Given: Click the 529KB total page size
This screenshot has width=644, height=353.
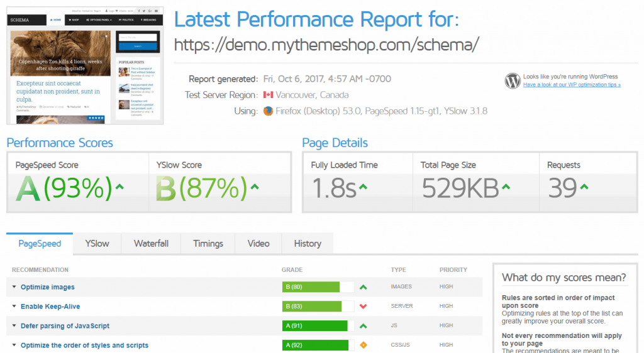Looking at the screenshot, I should (460, 188).
